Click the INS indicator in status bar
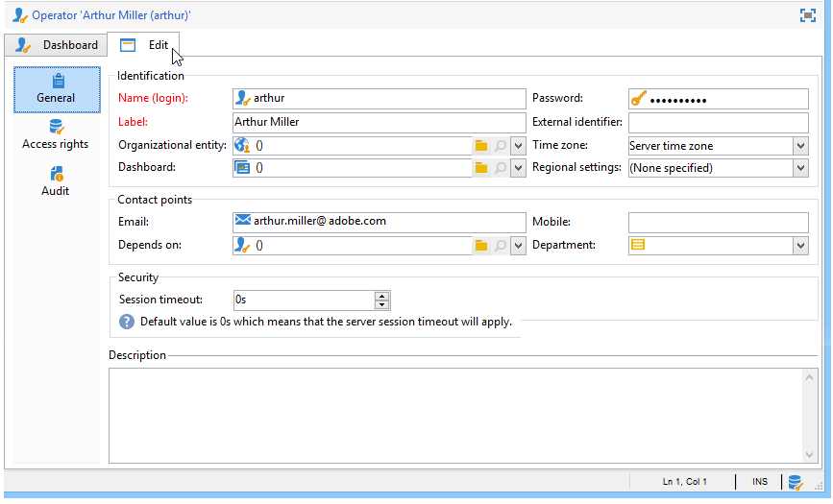The height and width of the screenshot is (504, 833). click(x=760, y=482)
